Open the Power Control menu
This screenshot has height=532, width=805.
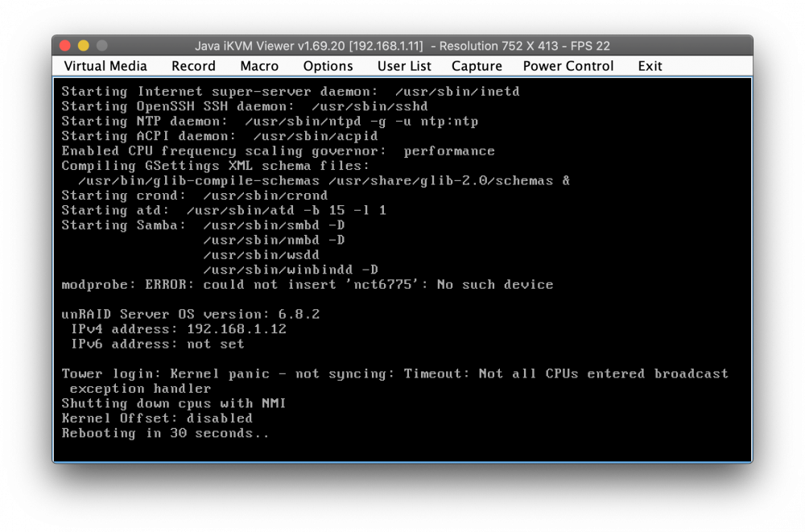tap(568, 66)
